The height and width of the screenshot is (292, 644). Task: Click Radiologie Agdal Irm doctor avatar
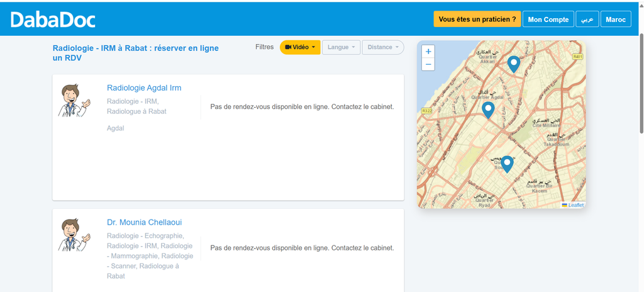pyautogui.click(x=74, y=101)
